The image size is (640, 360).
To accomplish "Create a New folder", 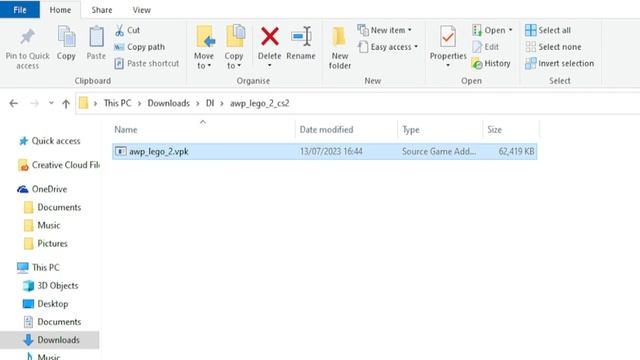I will point(340,47).
